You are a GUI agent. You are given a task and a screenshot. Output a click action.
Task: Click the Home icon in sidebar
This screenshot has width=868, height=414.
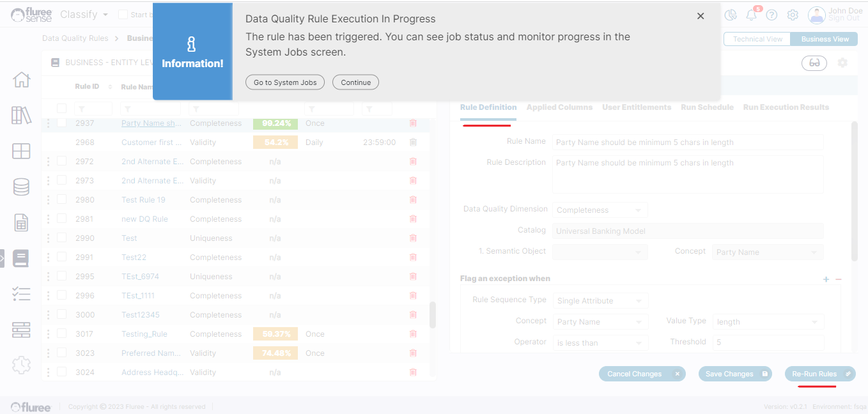pyautogui.click(x=21, y=80)
